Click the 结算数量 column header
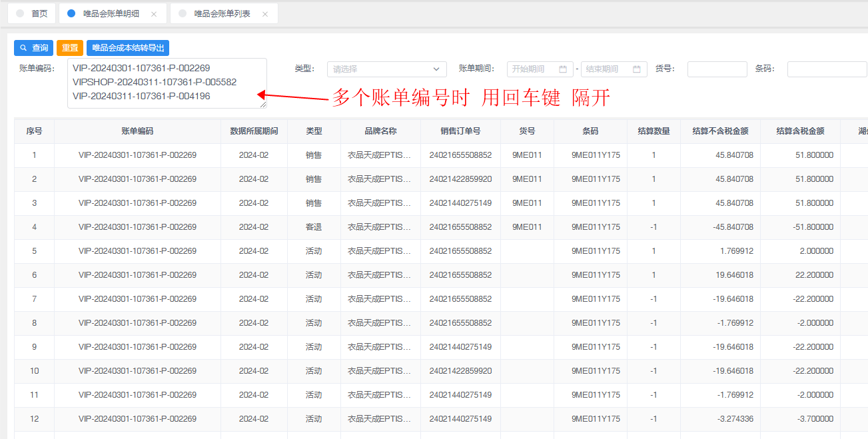The width and height of the screenshot is (868, 439). (653, 131)
